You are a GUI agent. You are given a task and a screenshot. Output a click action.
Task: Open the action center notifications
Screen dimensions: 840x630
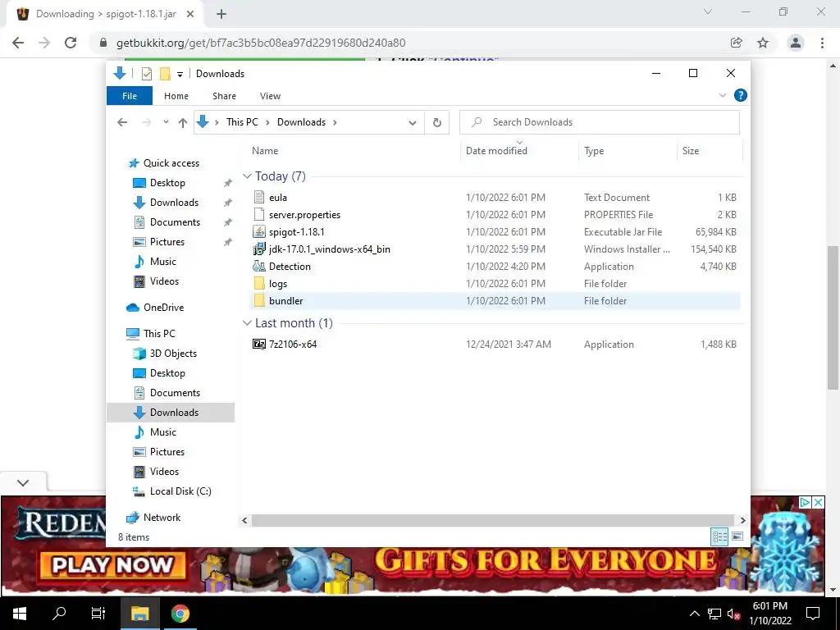point(813,614)
